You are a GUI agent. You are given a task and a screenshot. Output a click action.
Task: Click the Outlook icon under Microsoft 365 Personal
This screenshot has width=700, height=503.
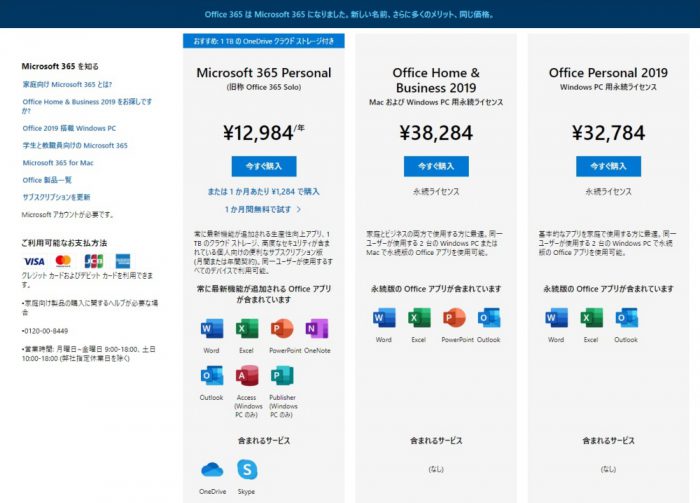(x=212, y=376)
